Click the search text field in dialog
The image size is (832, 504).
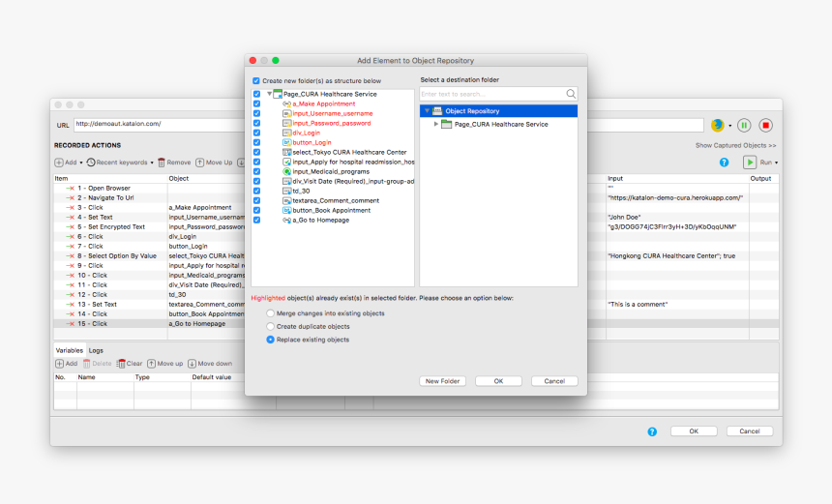pos(491,94)
